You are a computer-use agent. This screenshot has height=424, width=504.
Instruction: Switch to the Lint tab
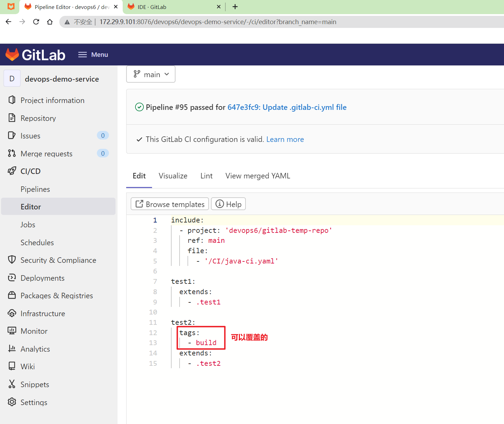pyautogui.click(x=206, y=176)
